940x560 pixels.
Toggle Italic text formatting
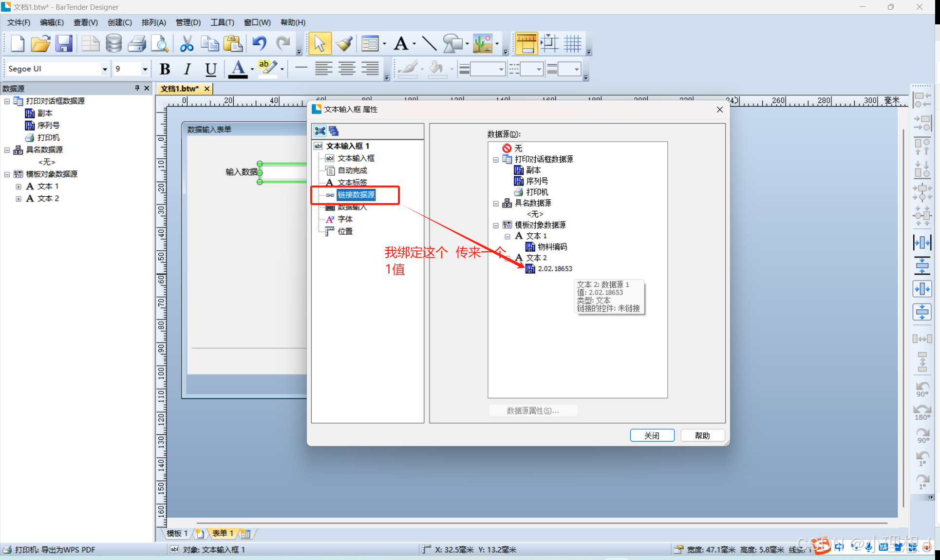(x=188, y=69)
